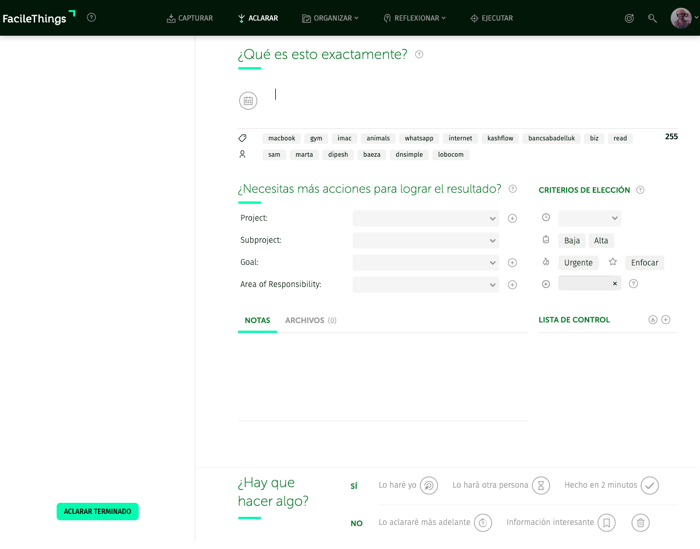Click the 'Lo aclararé más adelante' clock icon
This screenshot has width=700, height=549.
point(483,522)
